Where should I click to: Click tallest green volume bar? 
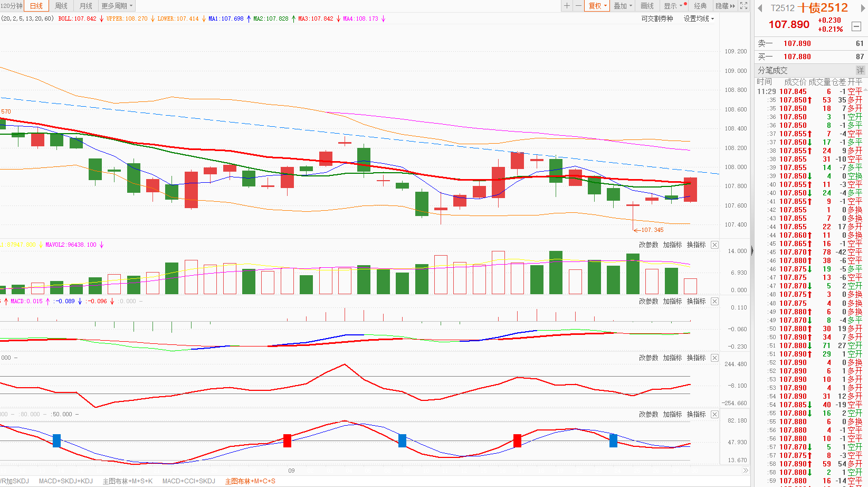point(556,273)
